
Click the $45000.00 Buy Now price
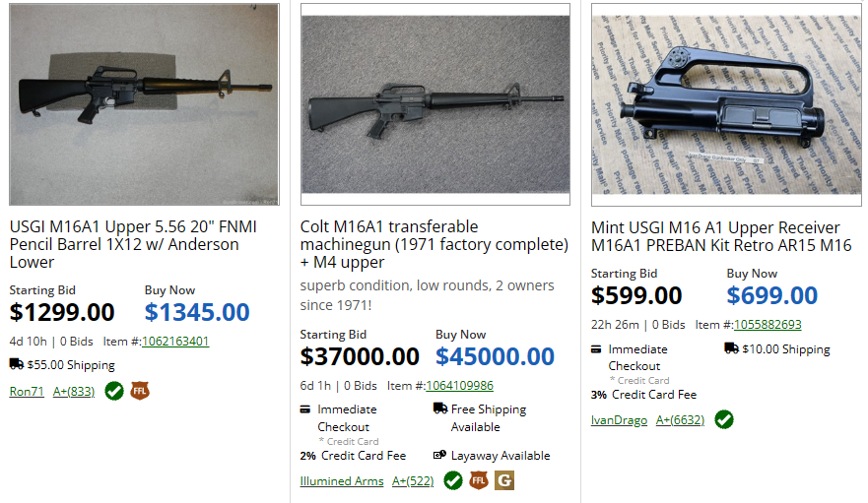[x=495, y=356]
